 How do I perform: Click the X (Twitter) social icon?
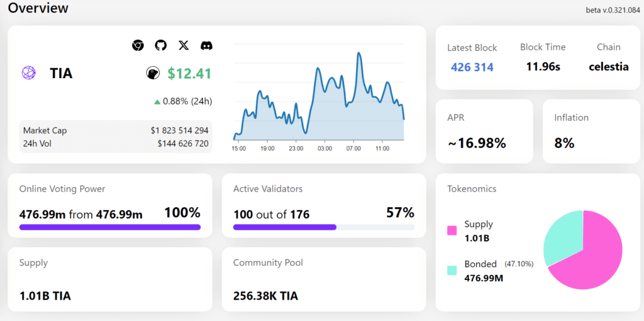(184, 45)
